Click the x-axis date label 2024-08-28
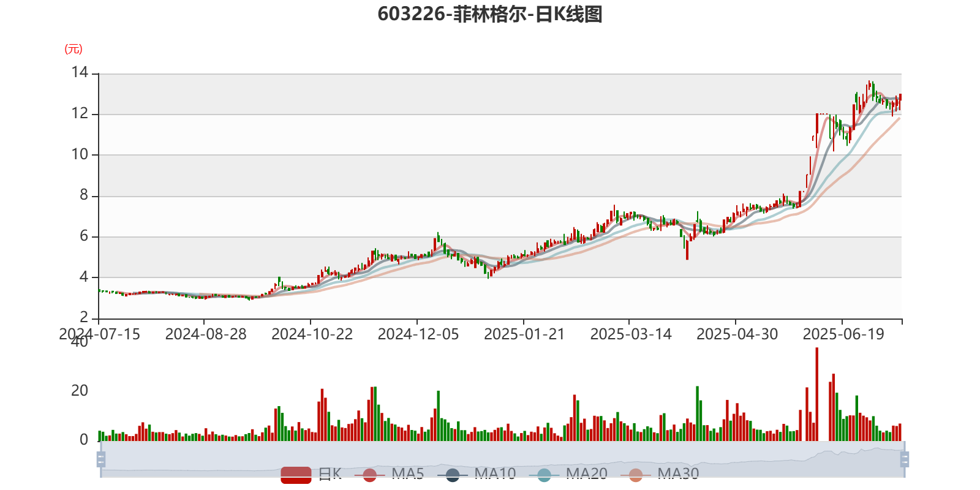This screenshot has height=490, width=980. point(206,334)
